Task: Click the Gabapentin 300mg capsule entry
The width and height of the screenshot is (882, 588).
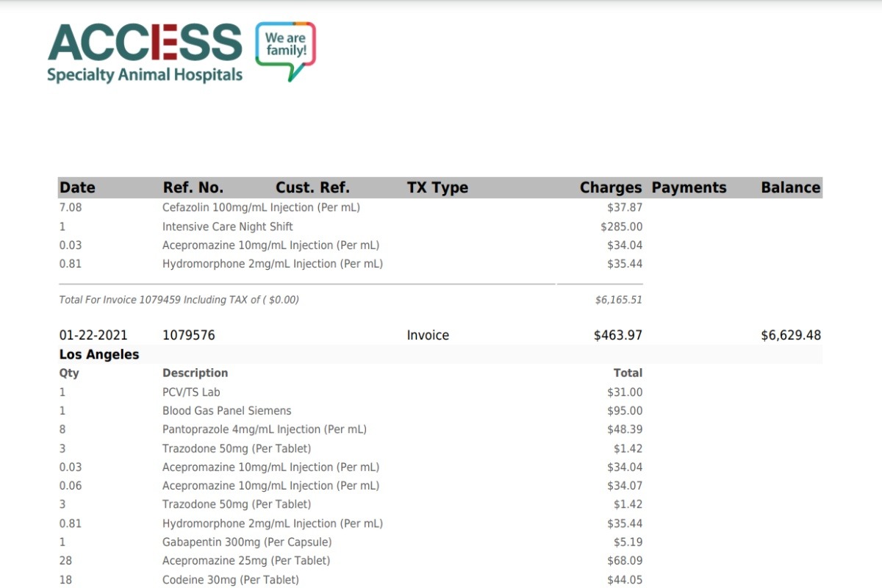Action: pos(246,542)
